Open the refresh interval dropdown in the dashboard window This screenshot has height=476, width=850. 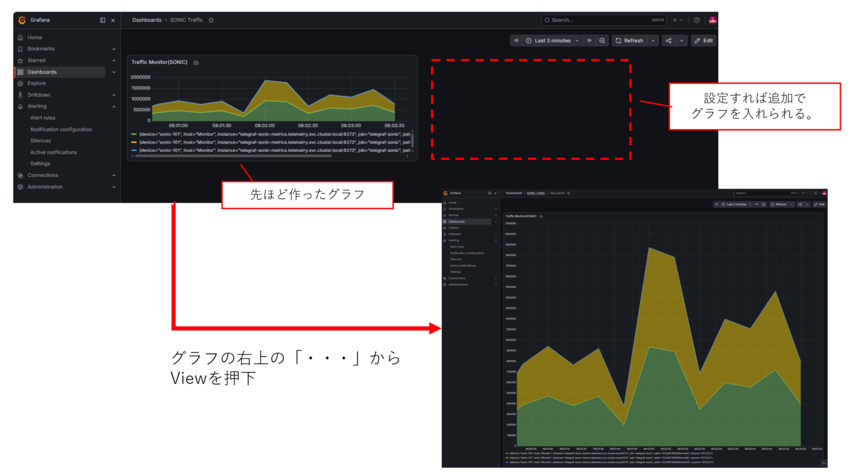click(x=653, y=41)
